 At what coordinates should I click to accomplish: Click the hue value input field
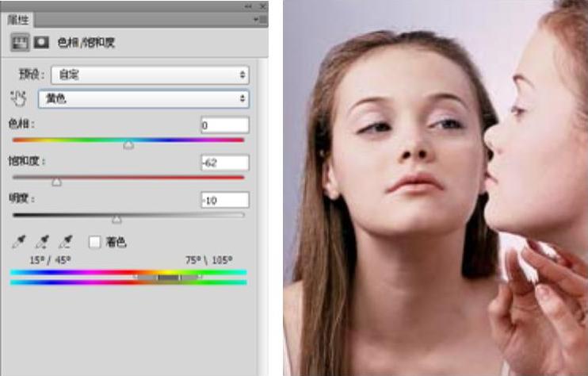[x=224, y=125]
